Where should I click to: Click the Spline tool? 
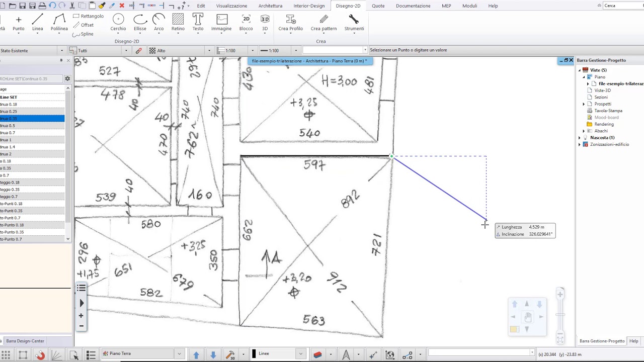coord(83,34)
